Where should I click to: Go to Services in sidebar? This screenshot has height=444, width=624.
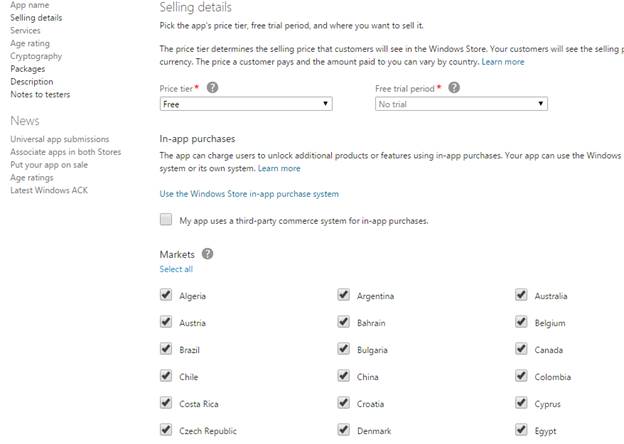tap(25, 31)
